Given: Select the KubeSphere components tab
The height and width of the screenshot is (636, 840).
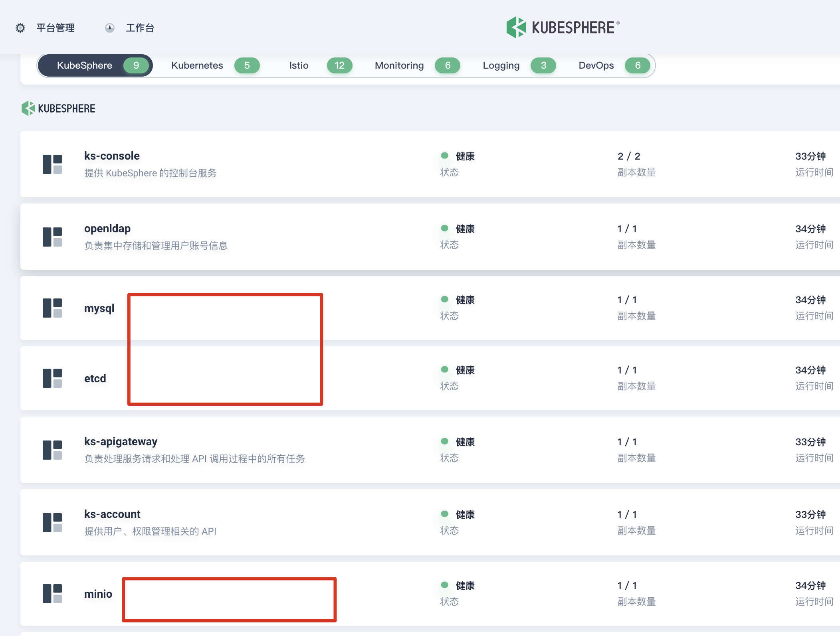Looking at the screenshot, I should pos(95,65).
